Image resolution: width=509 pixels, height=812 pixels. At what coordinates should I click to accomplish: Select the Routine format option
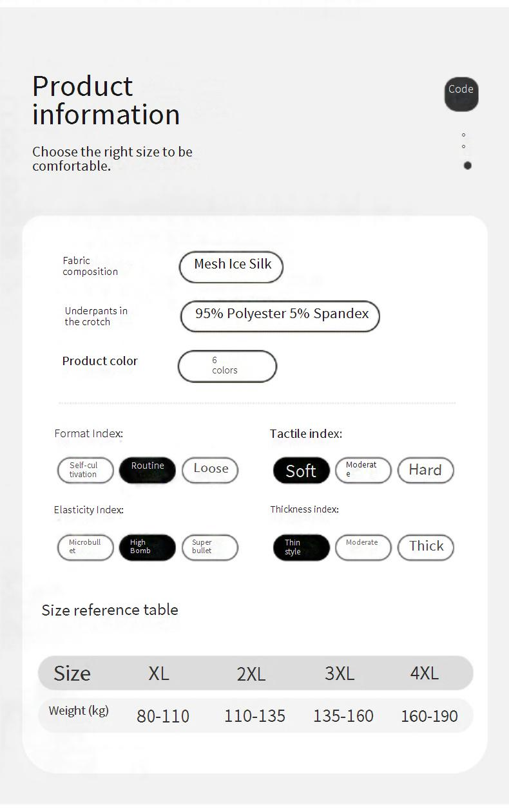pos(148,470)
